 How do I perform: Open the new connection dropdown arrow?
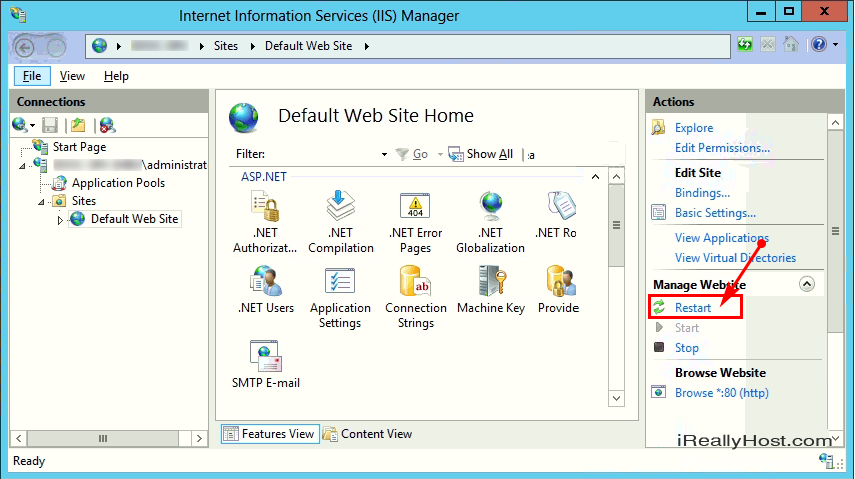click(32, 126)
